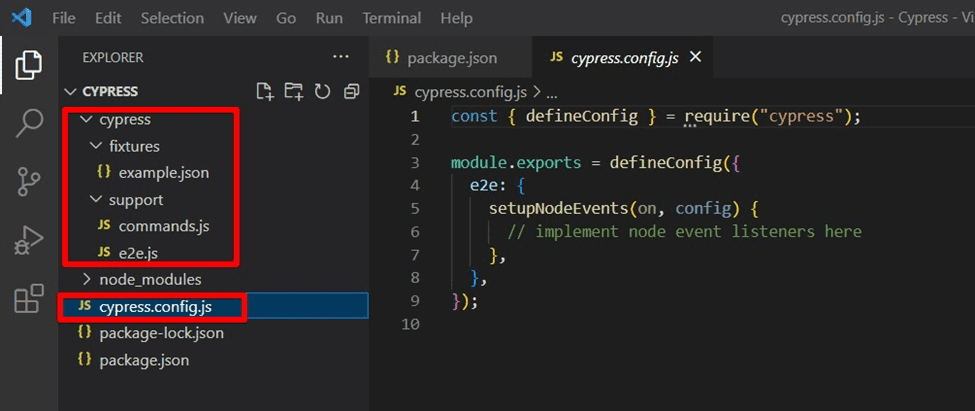The width and height of the screenshot is (975, 411).
Task: Click the New Folder icon in Explorer
Action: 293,91
